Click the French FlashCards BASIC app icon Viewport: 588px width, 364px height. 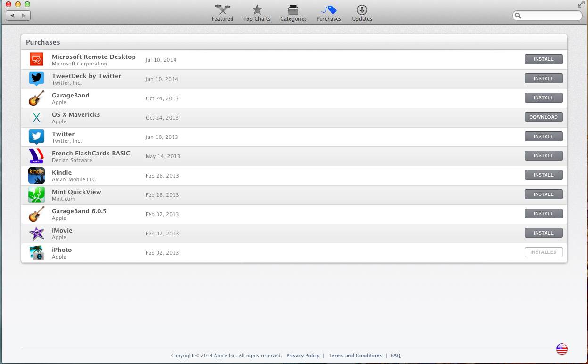coord(36,156)
